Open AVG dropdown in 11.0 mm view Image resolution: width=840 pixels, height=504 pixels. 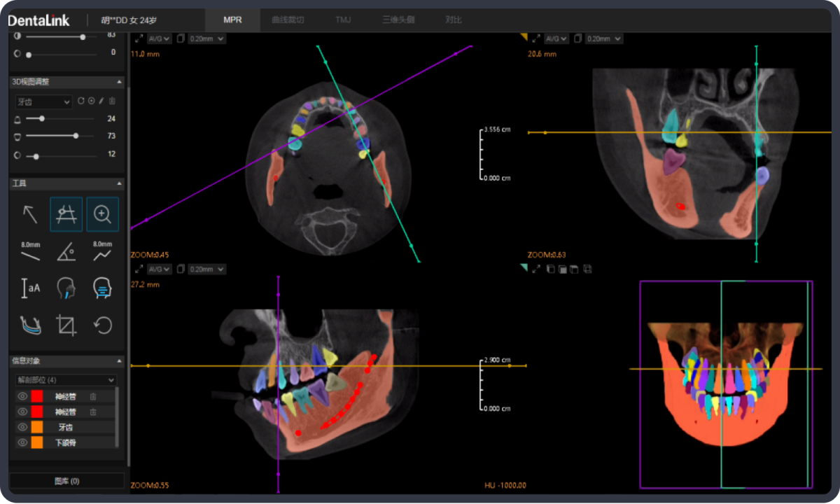pos(159,38)
